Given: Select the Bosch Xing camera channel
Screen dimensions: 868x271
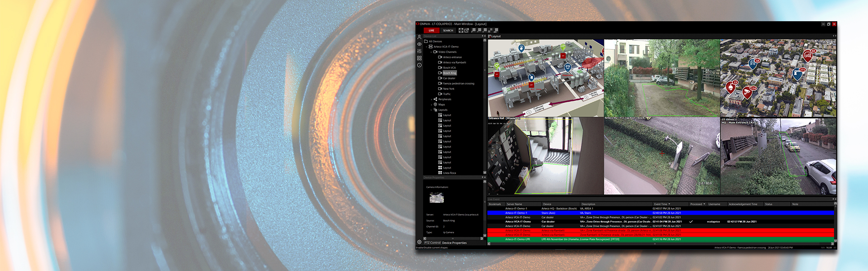Looking at the screenshot, I should pos(449,73).
